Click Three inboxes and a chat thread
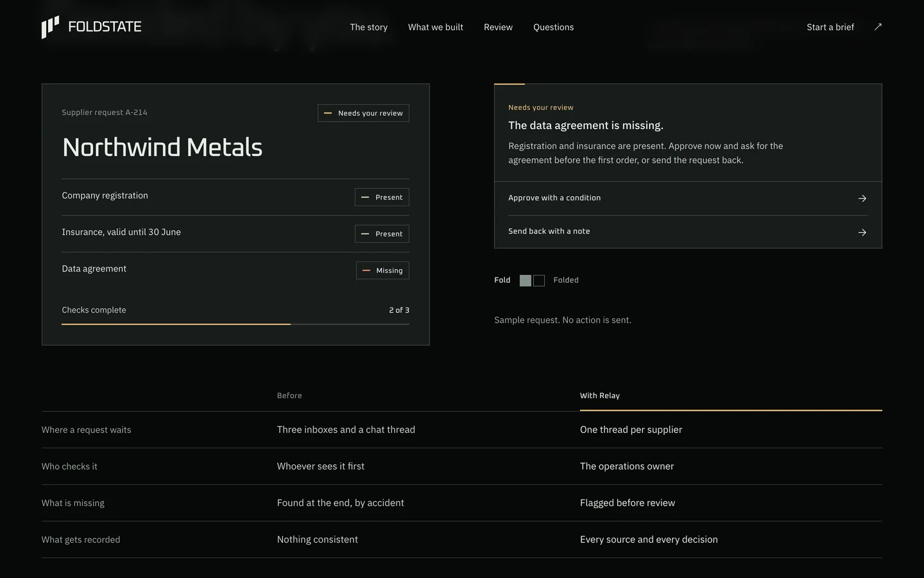This screenshot has width=924, height=578. tap(346, 430)
